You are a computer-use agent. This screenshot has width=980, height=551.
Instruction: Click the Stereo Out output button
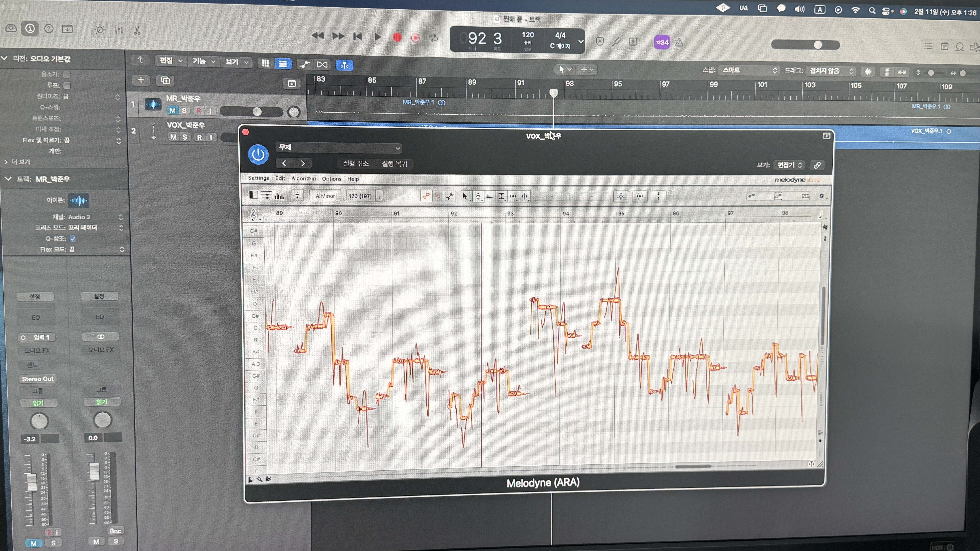pyautogui.click(x=38, y=379)
